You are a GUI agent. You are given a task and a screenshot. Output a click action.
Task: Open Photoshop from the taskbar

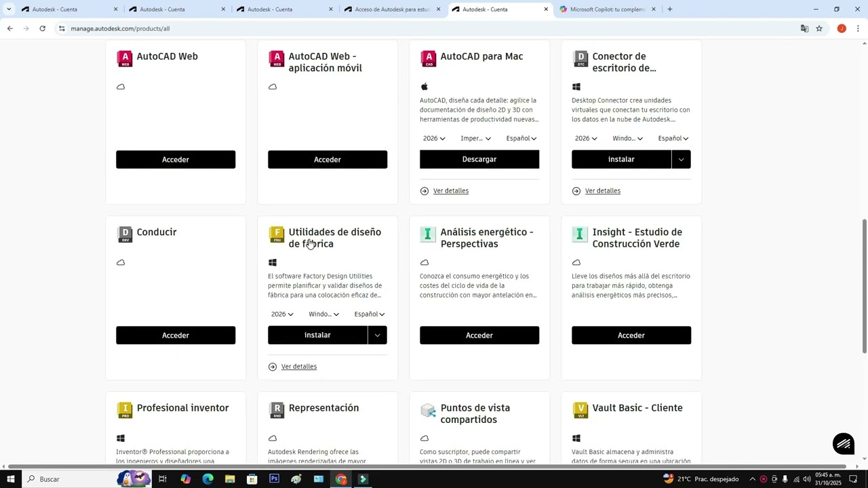[274, 479]
